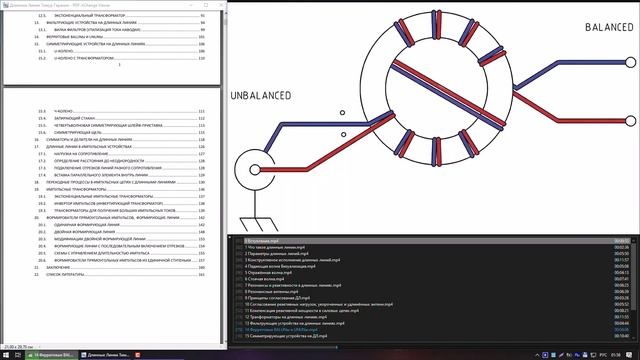Open PDF contents entry 20.3 Модификации двойной формирующей линии
640x360 pixels.
(122, 239)
